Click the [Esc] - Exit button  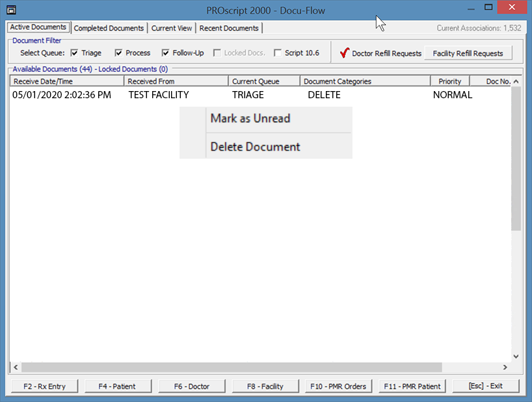point(486,386)
